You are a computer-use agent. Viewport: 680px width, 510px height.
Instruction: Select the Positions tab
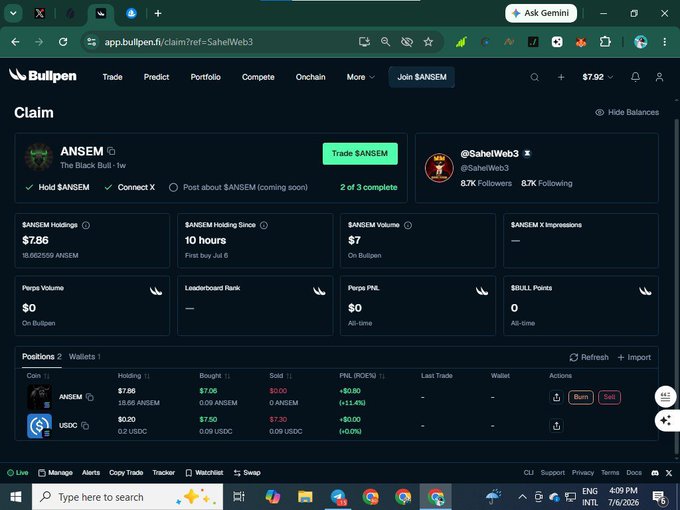pos(42,357)
